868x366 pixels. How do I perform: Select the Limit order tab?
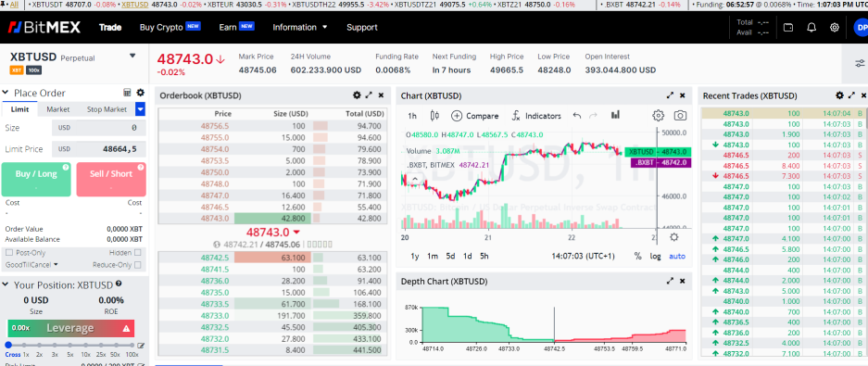20,109
